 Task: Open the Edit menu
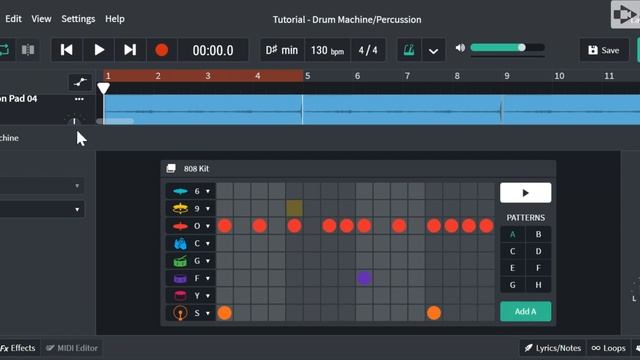click(13, 19)
